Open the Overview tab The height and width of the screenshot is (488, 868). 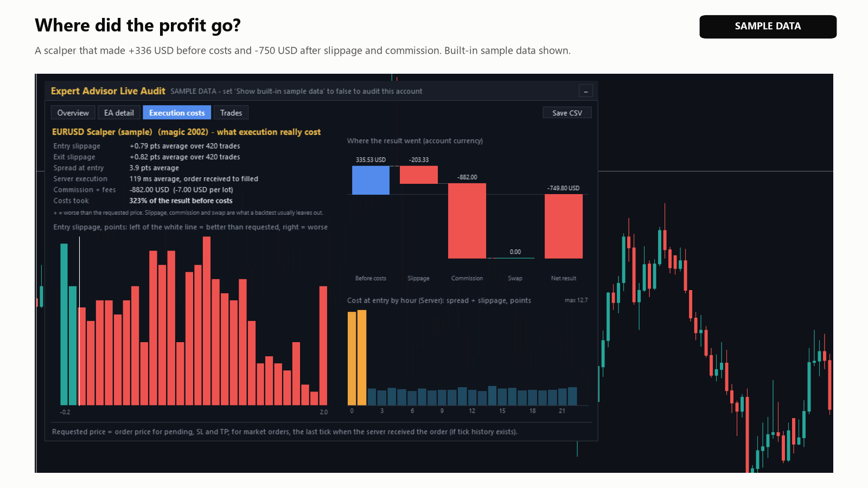[73, 113]
